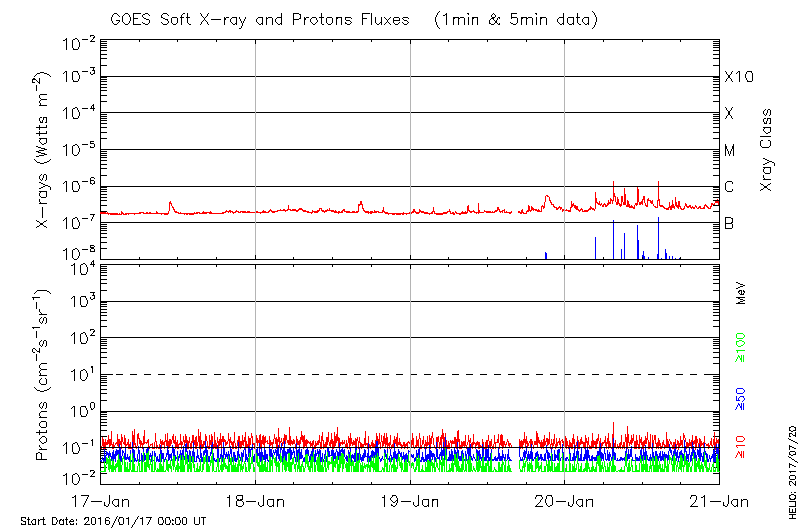
Task: Click the MeV unit label
Action: coord(742,294)
